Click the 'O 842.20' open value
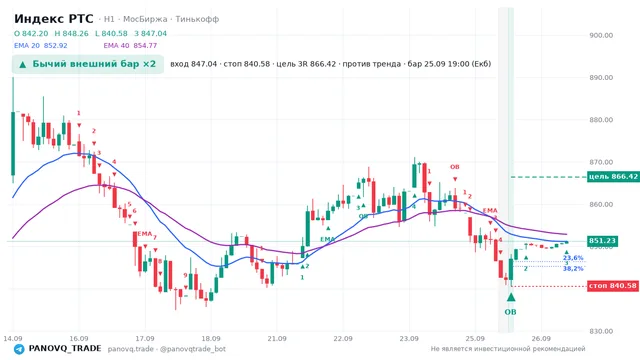 (31, 33)
